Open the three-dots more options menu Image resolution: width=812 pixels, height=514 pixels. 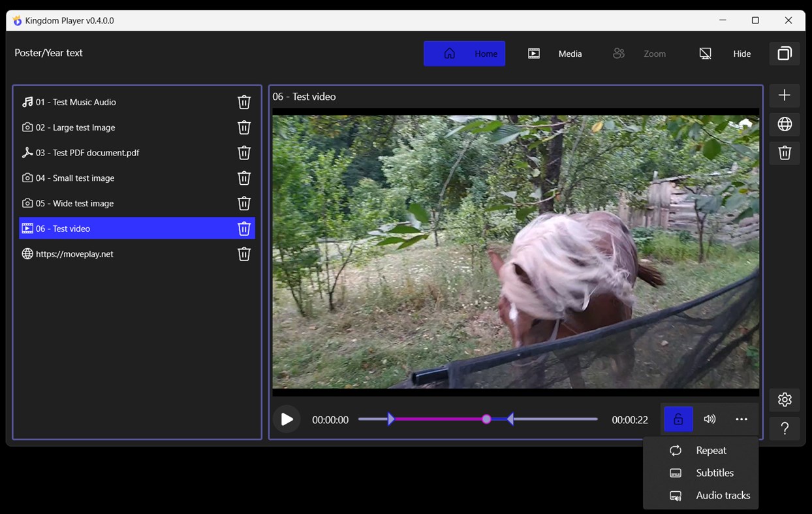pyautogui.click(x=742, y=419)
